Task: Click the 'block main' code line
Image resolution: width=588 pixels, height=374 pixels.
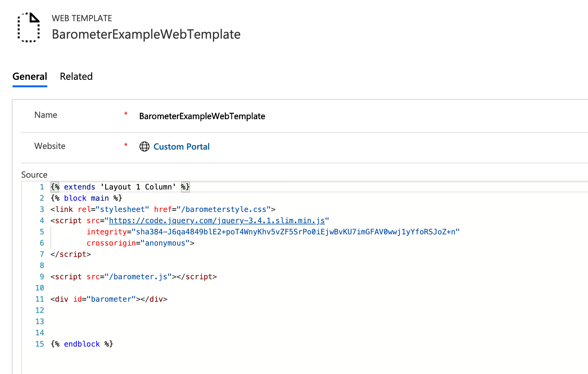Action: pos(86,198)
